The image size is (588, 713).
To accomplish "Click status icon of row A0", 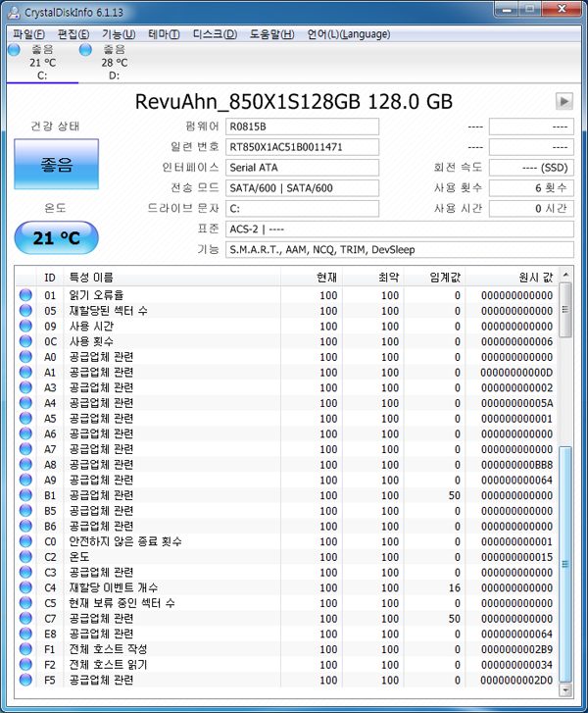I will click(x=25, y=357).
